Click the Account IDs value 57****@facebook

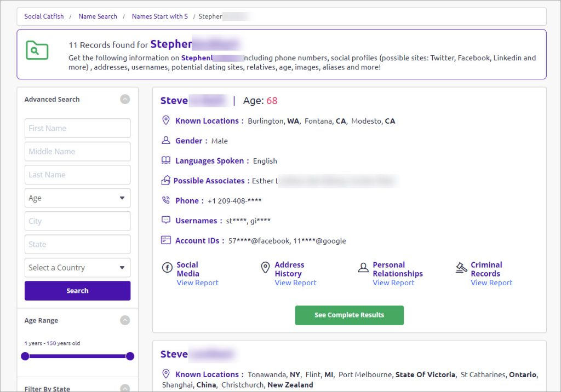[259, 241]
